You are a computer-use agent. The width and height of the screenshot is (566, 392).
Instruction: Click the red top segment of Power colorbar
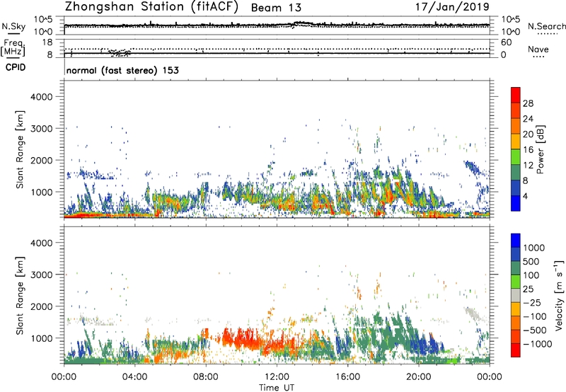tap(516, 95)
